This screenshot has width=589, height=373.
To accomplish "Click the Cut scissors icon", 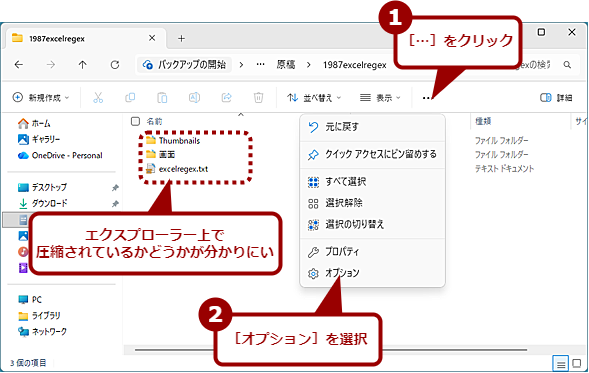I will 98,98.
